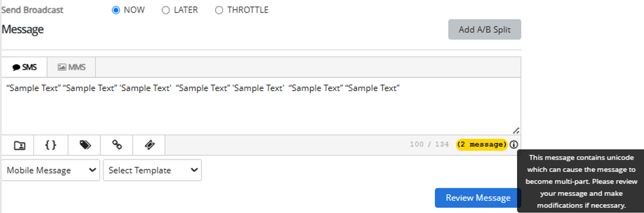Select the NOW radio button

click(116, 10)
